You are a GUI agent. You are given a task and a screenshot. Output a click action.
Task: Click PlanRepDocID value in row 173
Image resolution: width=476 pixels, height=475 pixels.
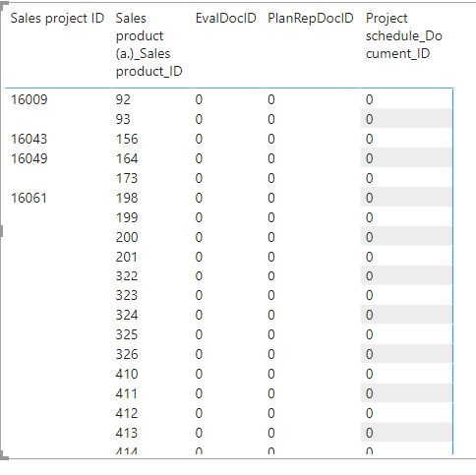point(271,178)
